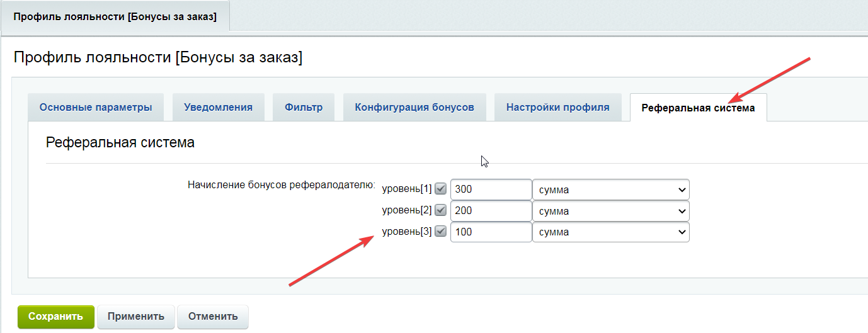Click the level 3 field containing 100
Viewport: 868px width, 333px height.
(491, 232)
